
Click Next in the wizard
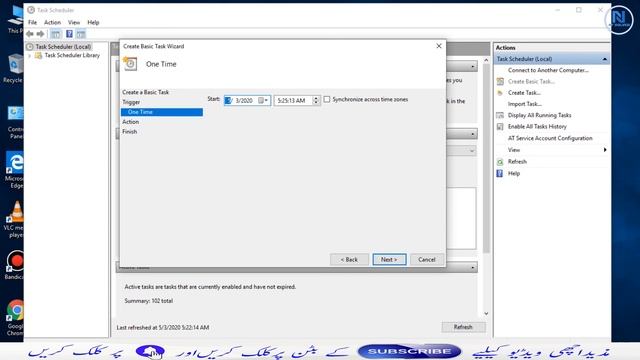(389, 260)
